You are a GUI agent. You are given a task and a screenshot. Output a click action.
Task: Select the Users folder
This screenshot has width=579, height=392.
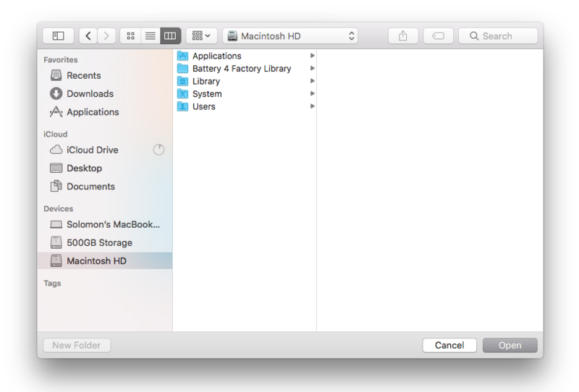[x=245, y=106]
